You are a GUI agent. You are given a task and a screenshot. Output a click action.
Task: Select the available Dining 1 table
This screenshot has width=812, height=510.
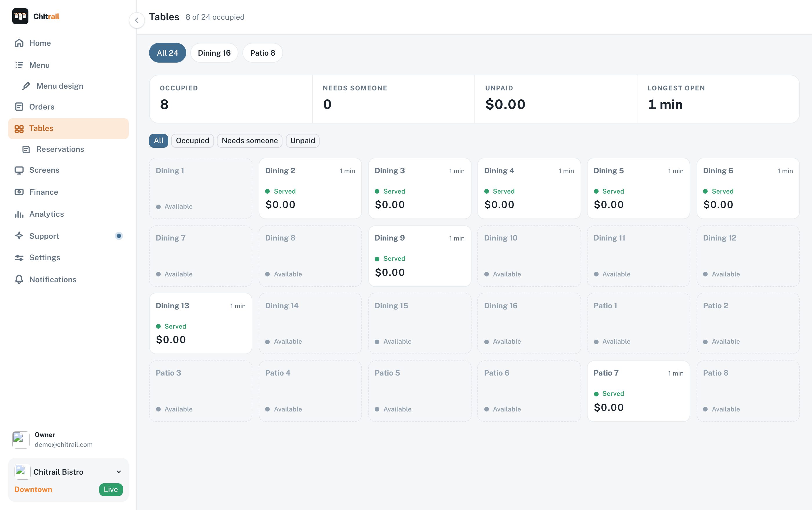pyautogui.click(x=201, y=188)
